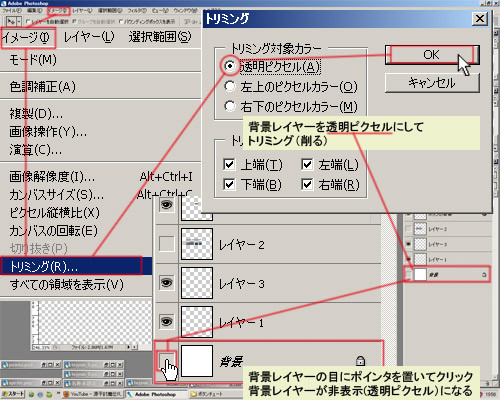Hide レイヤー3 with eye icon, enlarged panel
This screenshot has height=400, width=500.
[x=166, y=283]
